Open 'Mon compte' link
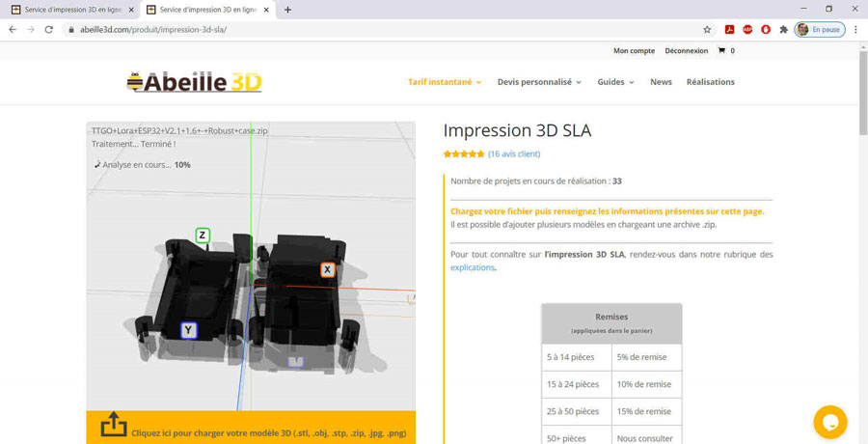The width and height of the screenshot is (868, 444). point(634,50)
